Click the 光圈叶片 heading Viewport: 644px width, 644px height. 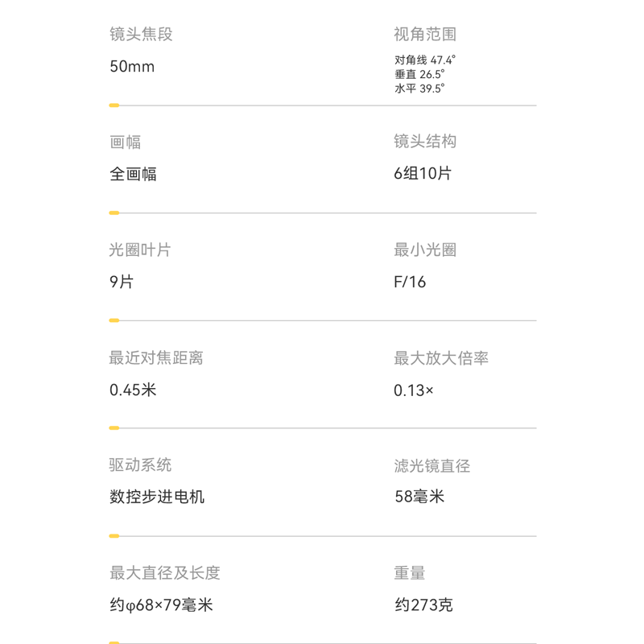[140, 250]
